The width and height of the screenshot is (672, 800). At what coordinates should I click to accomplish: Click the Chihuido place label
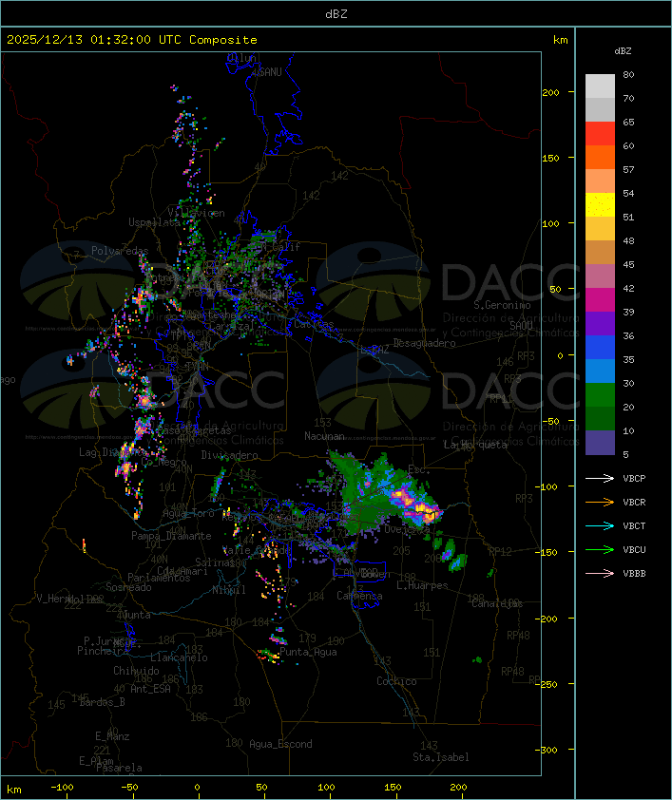click(136, 671)
